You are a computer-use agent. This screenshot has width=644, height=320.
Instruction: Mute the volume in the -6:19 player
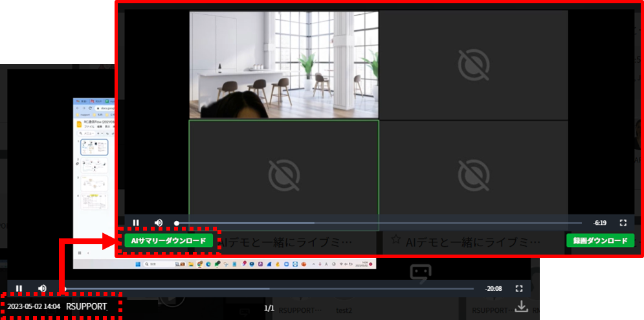click(x=159, y=223)
